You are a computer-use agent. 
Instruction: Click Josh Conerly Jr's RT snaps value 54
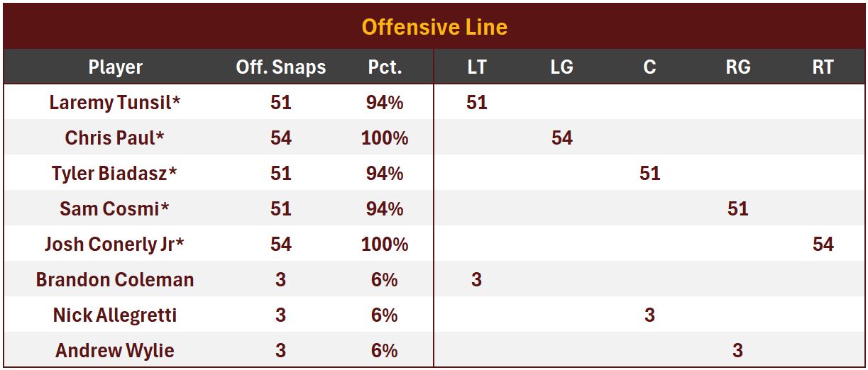pyautogui.click(x=823, y=245)
